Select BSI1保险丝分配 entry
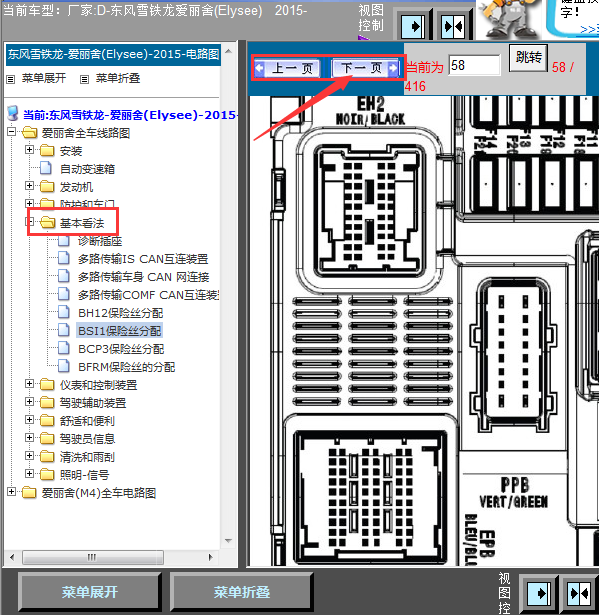Screen dimensions: 599x615 120,331
